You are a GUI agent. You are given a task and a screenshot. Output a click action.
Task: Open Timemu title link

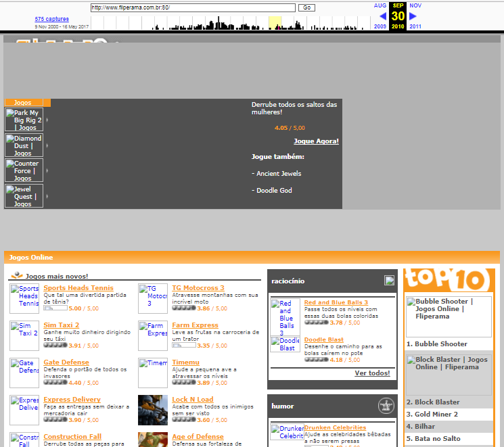tap(185, 362)
